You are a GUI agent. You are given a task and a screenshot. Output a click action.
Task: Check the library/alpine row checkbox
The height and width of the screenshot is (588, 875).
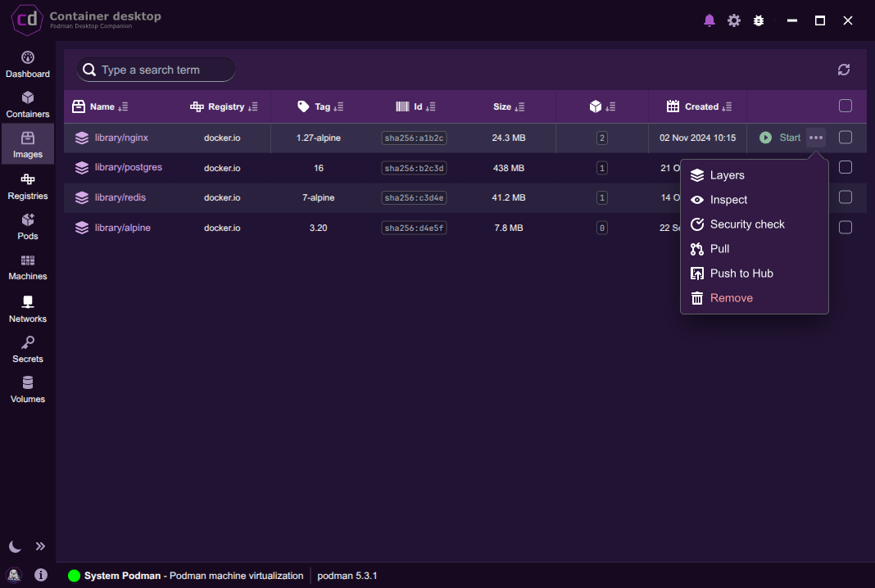tap(846, 228)
